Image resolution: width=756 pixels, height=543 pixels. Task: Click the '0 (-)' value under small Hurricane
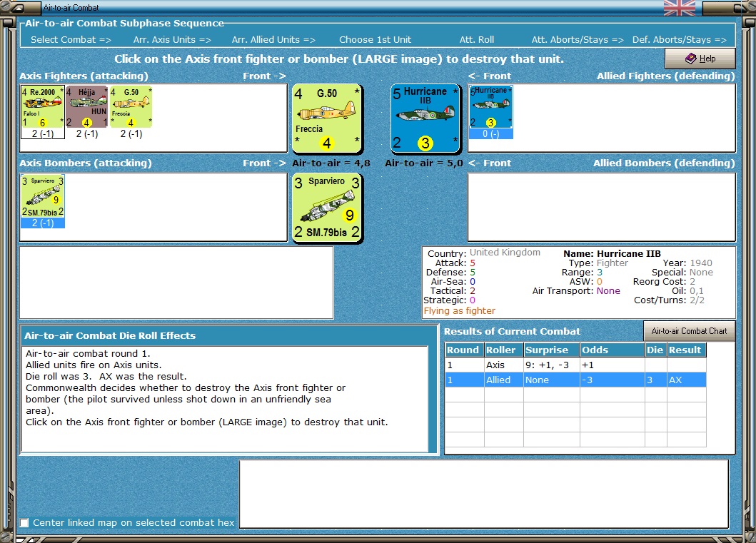491,134
